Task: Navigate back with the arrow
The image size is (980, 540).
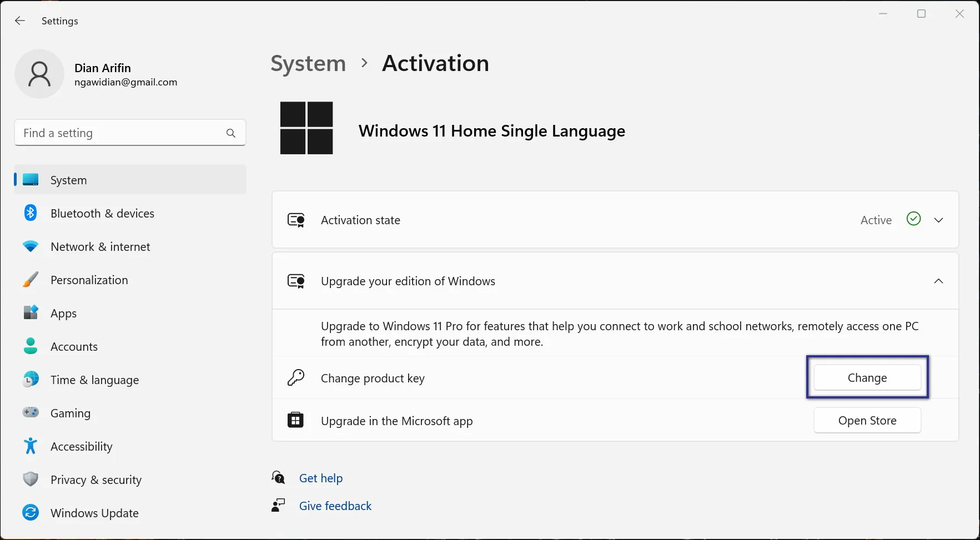Action: click(x=20, y=21)
